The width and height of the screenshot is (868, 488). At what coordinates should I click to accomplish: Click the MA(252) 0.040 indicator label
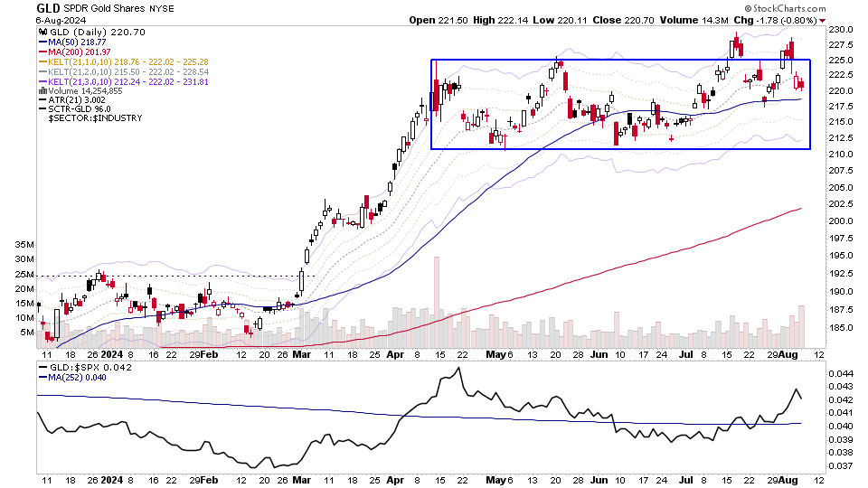pyautogui.click(x=78, y=378)
